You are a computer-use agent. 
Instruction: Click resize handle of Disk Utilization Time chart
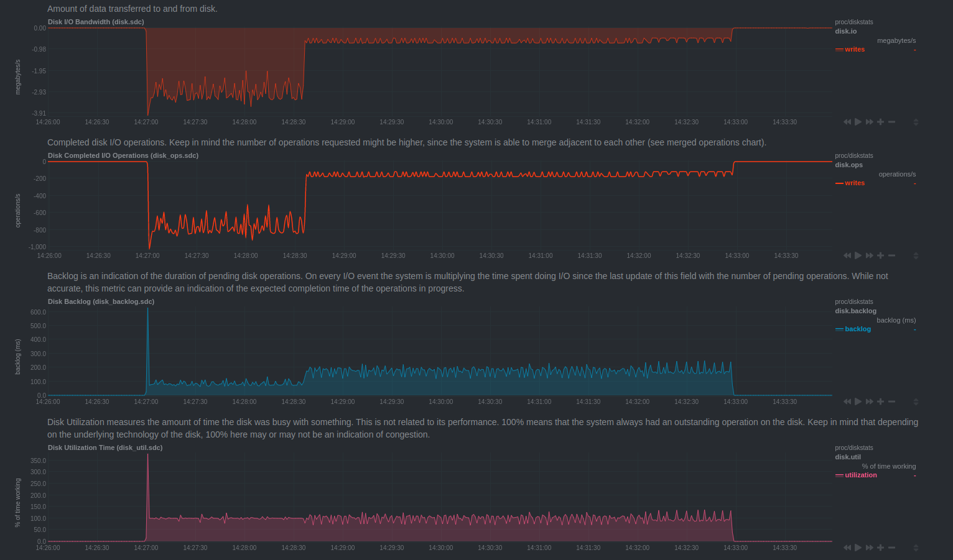pyautogui.click(x=916, y=548)
